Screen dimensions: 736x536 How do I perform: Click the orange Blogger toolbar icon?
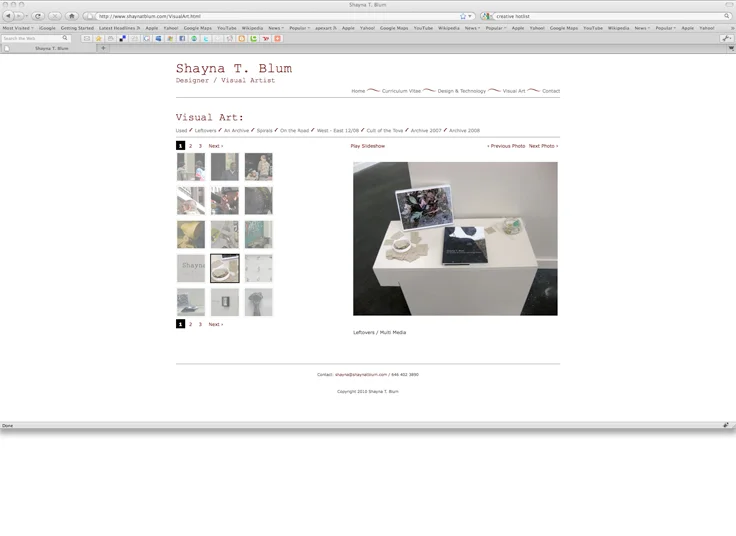coord(242,38)
